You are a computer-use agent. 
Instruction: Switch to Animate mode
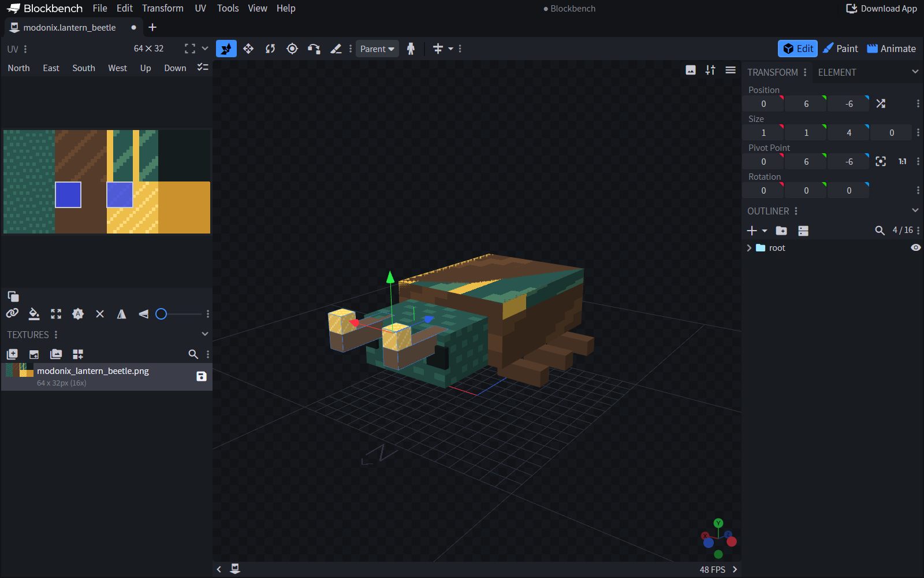point(892,49)
